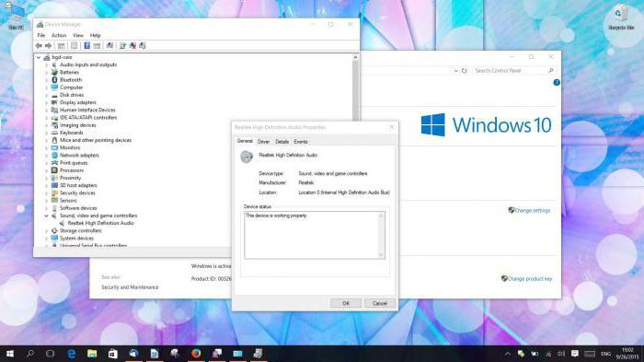Click the blue Control Panel help icon
This screenshot has height=362, width=644.
557,83
